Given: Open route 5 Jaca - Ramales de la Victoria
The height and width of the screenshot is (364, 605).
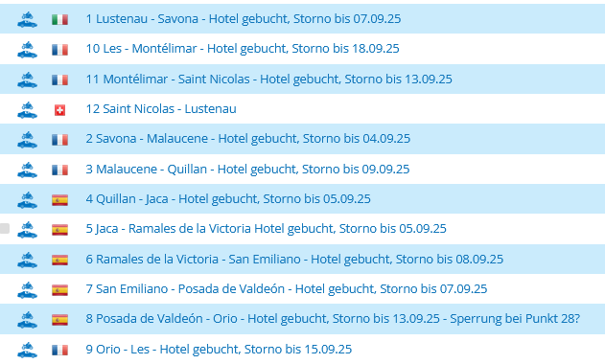Looking at the screenshot, I should [266, 228].
